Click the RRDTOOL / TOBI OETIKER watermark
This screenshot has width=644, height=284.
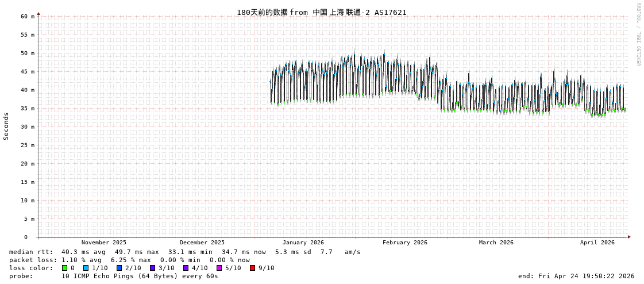[x=638, y=34]
